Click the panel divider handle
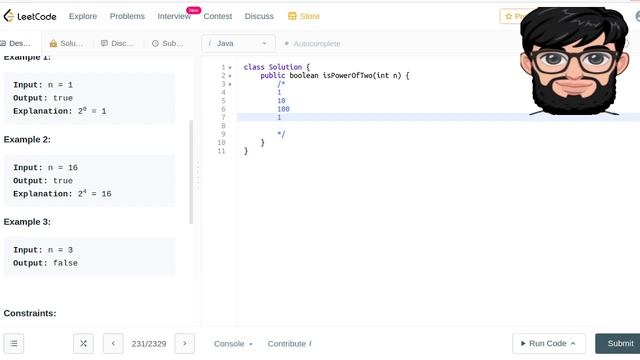 [198, 176]
